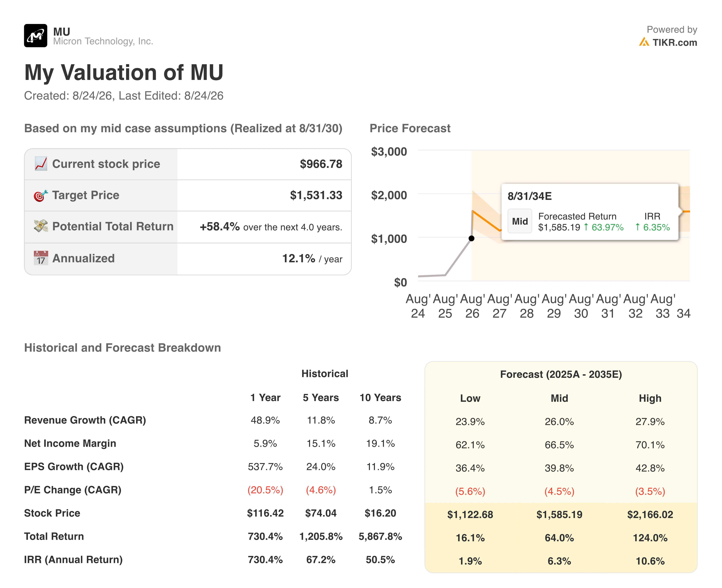Click the 5 Years stock price $74.04

321,513
